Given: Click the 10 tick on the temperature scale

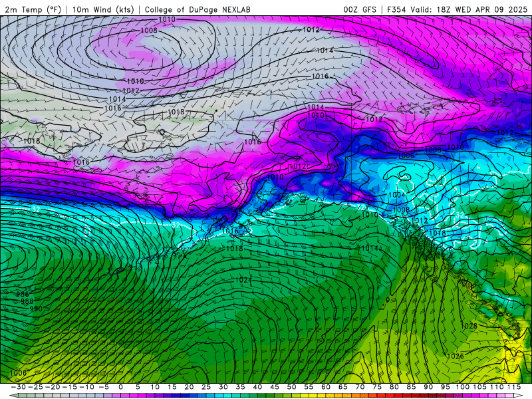Looking at the screenshot, I should (155, 387).
